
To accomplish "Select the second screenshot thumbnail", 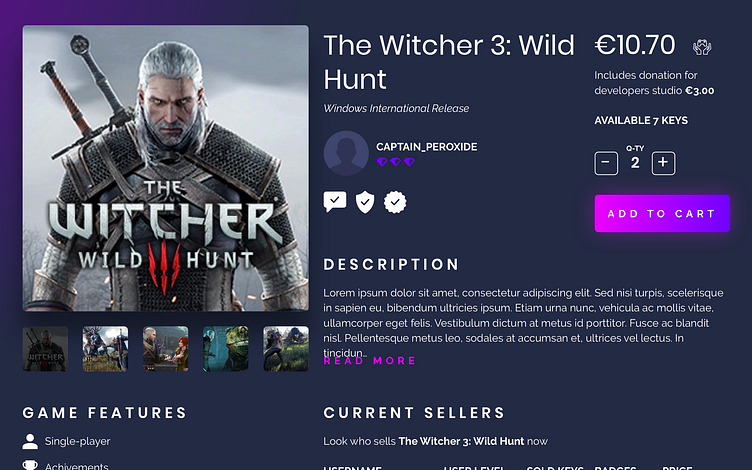I will pyautogui.click(x=105, y=349).
